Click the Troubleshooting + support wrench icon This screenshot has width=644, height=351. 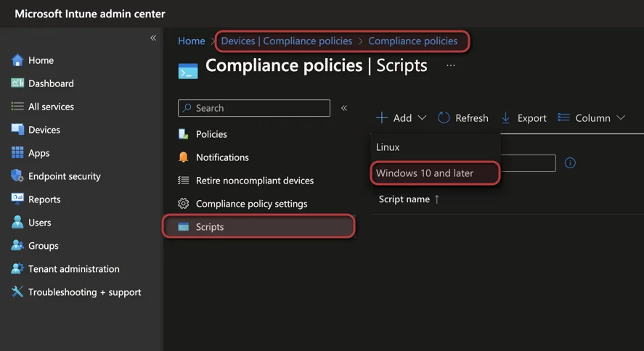[x=17, y=292]
